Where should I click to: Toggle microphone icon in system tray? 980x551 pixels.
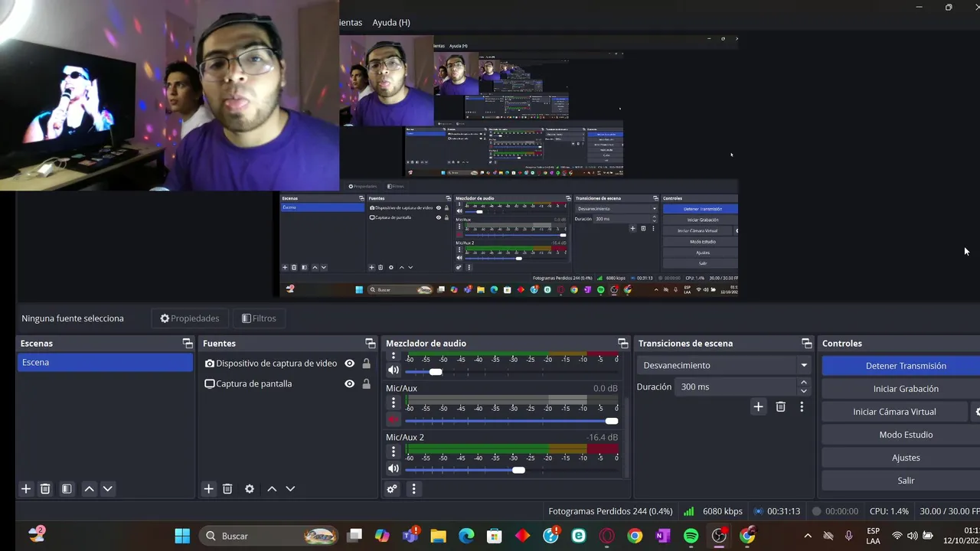point(848,536)
